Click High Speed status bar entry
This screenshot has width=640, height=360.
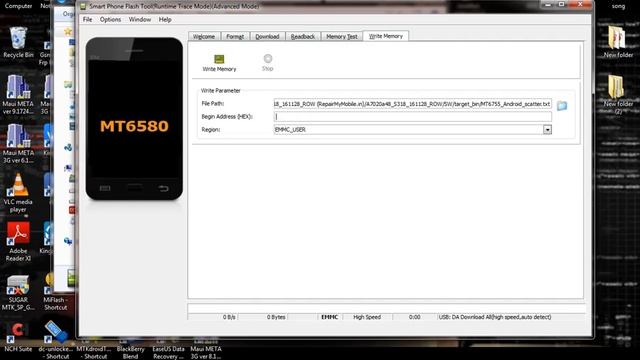tap(367, 317)
